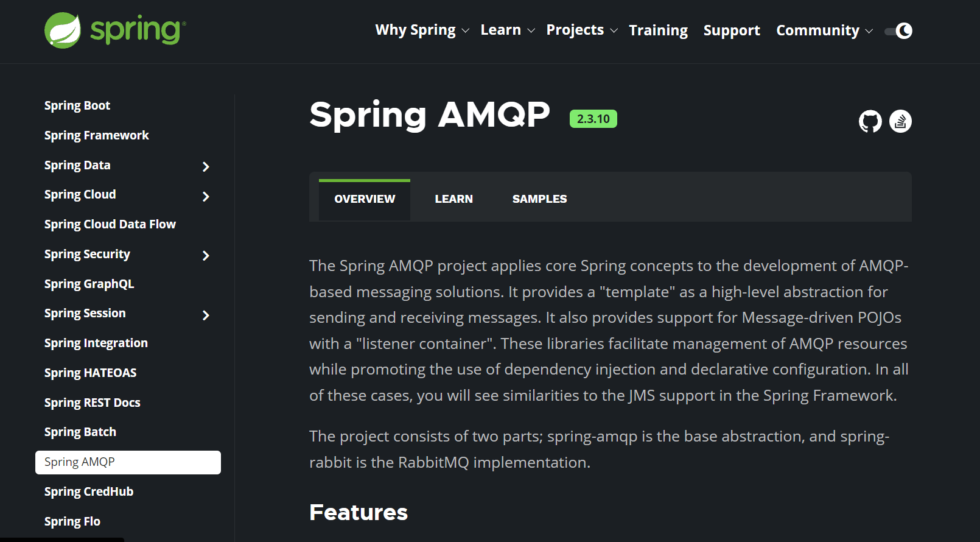Open the Why Spring dropdown menu
This screenshot has height=542, width=980.
[422, 30]
